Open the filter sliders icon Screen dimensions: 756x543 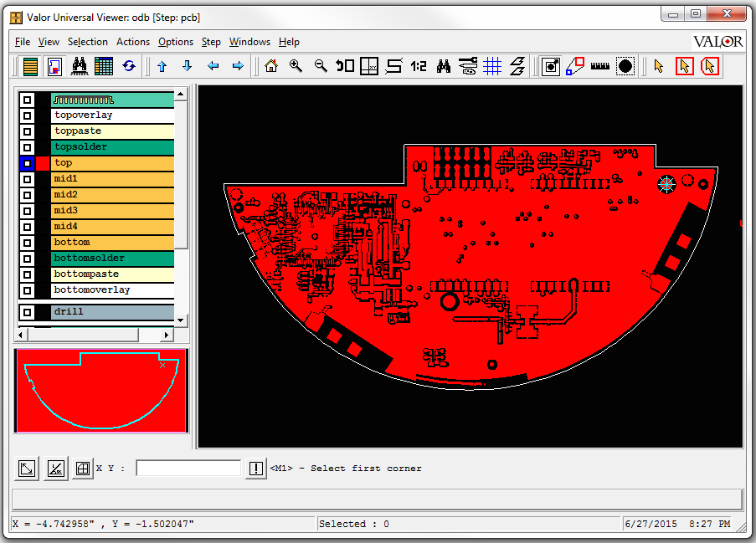pyautogui.click(x=468, y=66)
